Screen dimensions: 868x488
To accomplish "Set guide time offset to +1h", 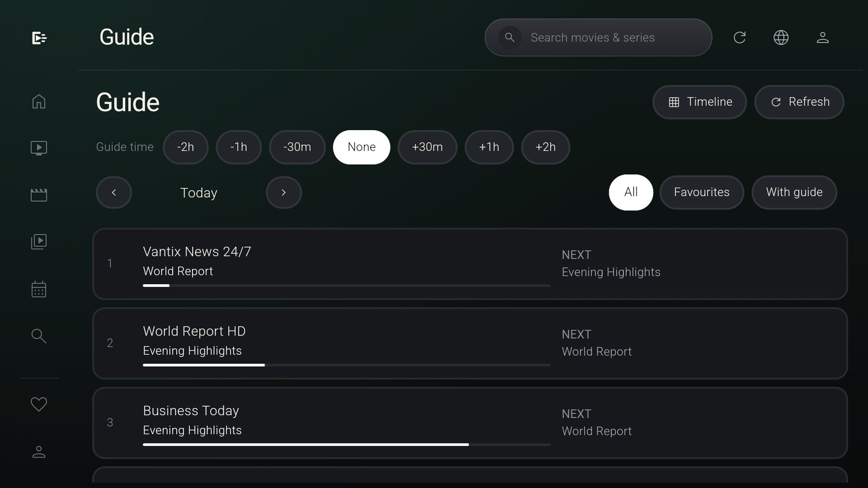I will pyautogui.click(x=489, y=147).
